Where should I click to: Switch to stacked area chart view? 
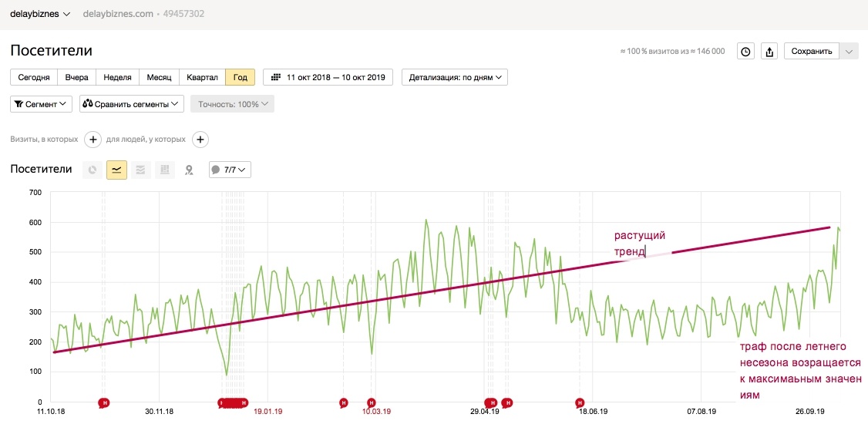[140, 170]
